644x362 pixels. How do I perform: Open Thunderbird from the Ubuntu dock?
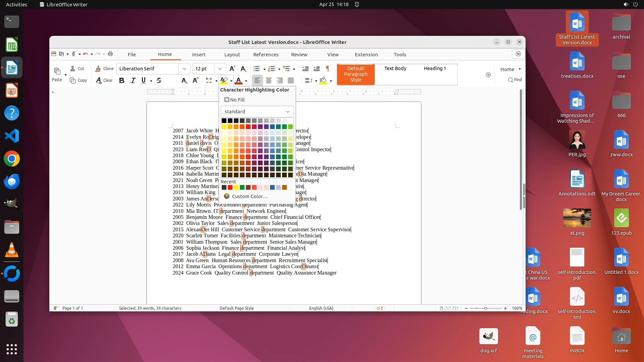pos(12,181)
